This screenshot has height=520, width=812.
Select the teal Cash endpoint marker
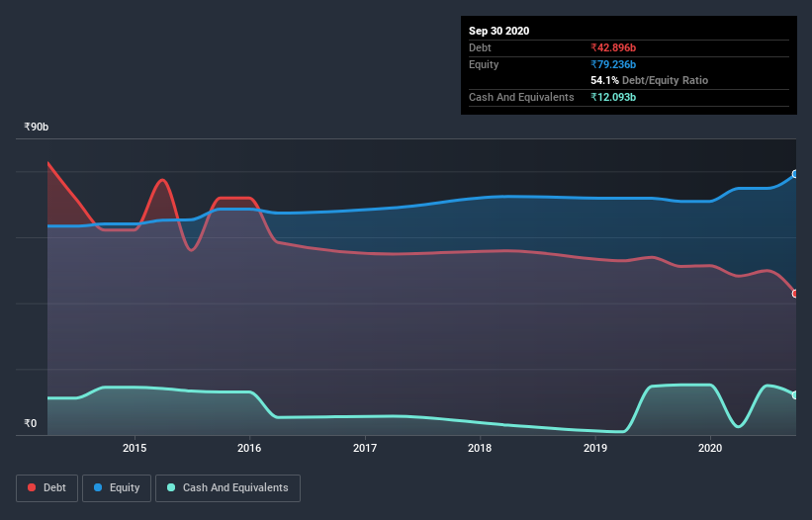(x=795, y=394)
